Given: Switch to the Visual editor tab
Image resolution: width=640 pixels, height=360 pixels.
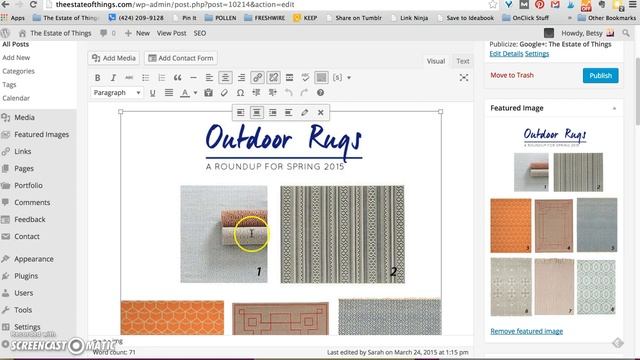Looking at the screenshot, I should (x=436, y=61).
